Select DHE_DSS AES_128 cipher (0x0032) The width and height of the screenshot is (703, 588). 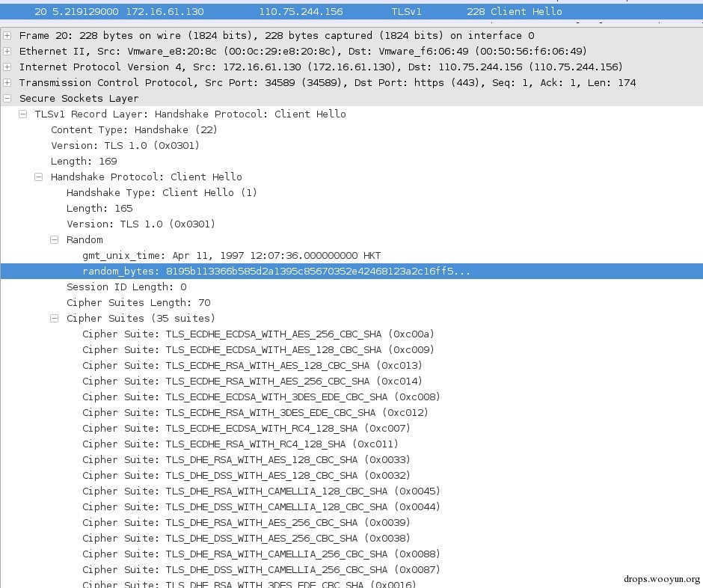(x=246, y=475)
